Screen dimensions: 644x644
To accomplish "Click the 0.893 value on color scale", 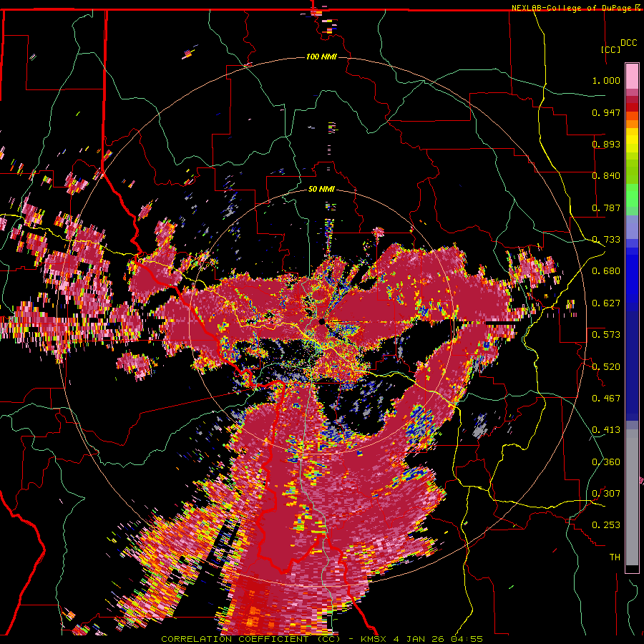I will (606, 144).
